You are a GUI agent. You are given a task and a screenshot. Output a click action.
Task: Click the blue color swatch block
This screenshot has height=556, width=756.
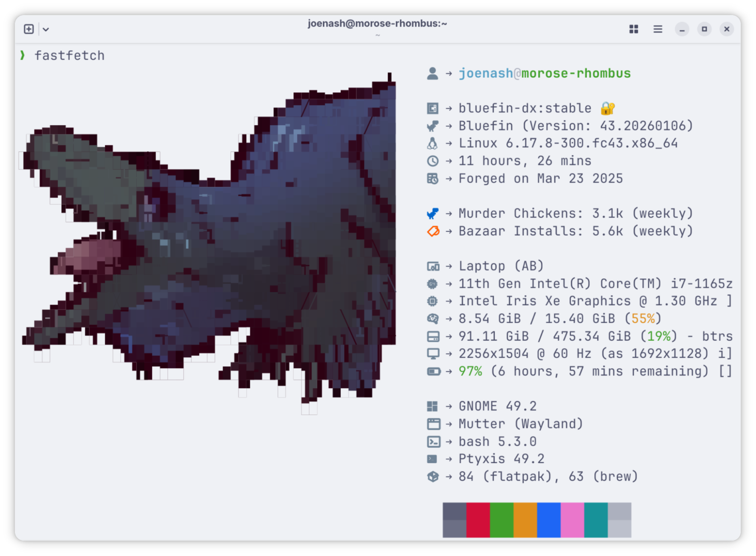(x=548, y=520)
